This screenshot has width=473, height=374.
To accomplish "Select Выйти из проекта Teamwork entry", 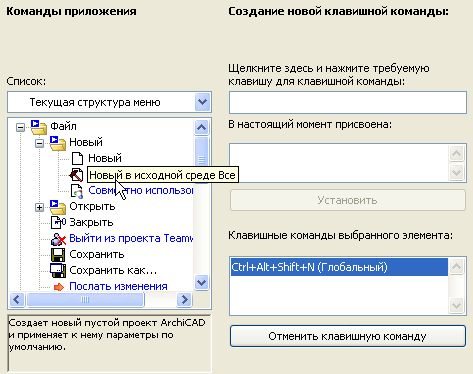I will 131,239.
